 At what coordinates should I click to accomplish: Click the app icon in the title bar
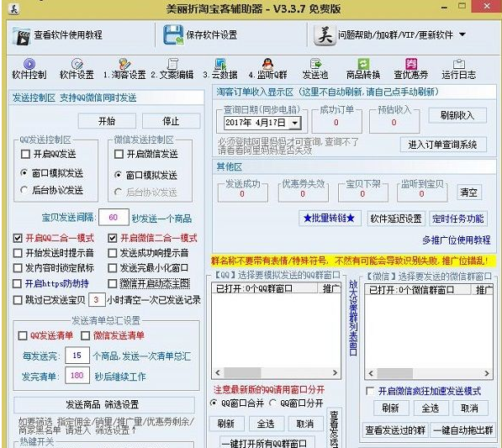click(13, 8)
